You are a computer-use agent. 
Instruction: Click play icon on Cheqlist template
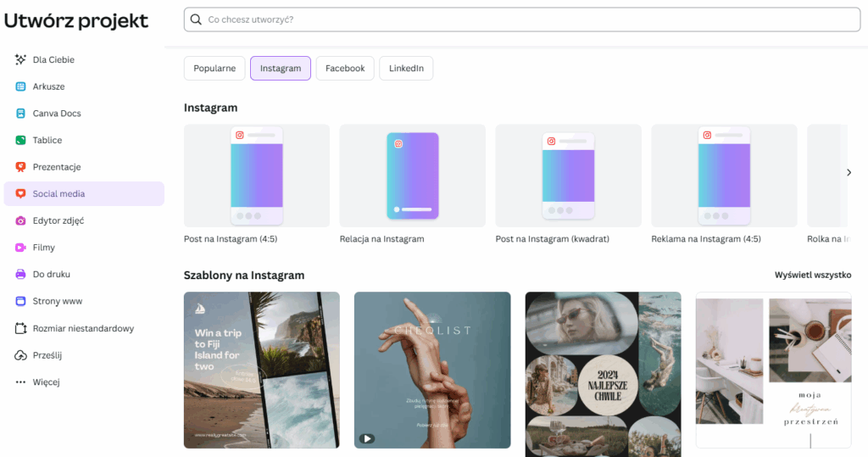[x=366, y=438]
